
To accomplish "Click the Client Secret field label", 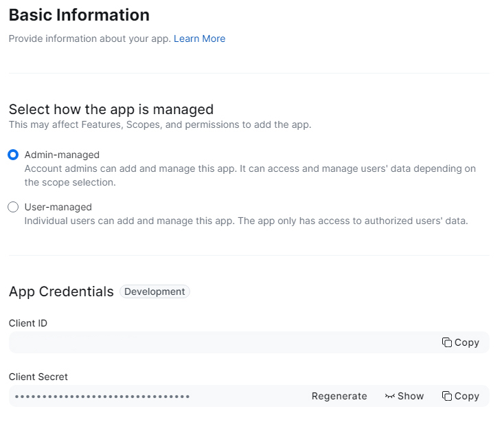I will coord(38,377).
